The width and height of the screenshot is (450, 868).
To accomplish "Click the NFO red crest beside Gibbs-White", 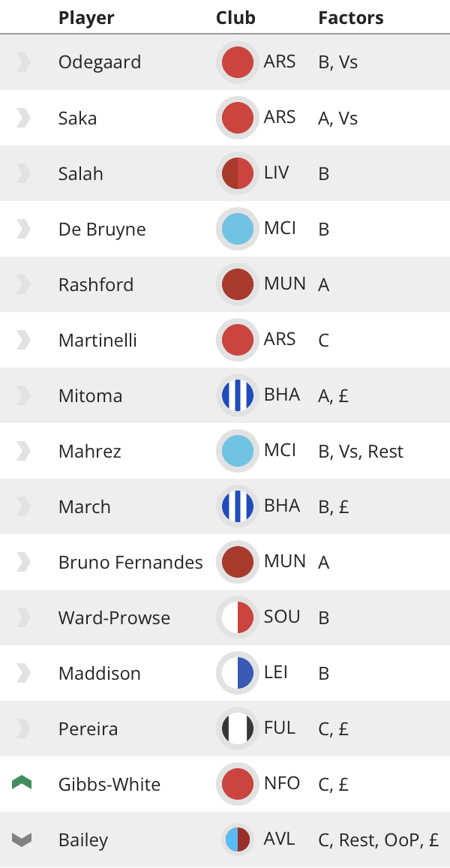I will (x=237, y=783).
